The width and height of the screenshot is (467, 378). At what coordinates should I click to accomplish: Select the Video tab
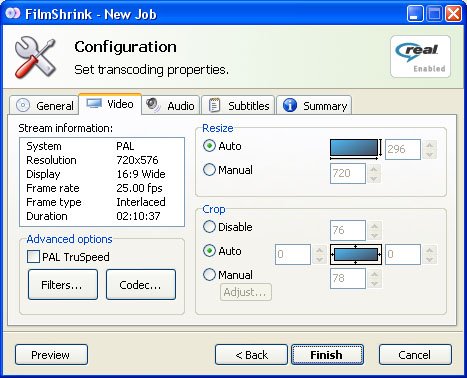110,104
